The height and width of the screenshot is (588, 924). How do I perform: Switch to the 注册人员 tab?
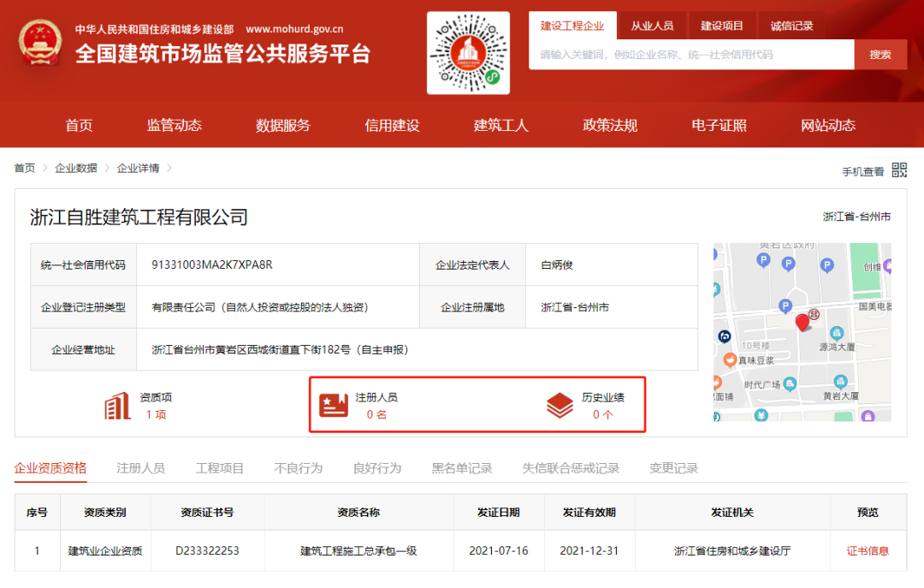141,468
